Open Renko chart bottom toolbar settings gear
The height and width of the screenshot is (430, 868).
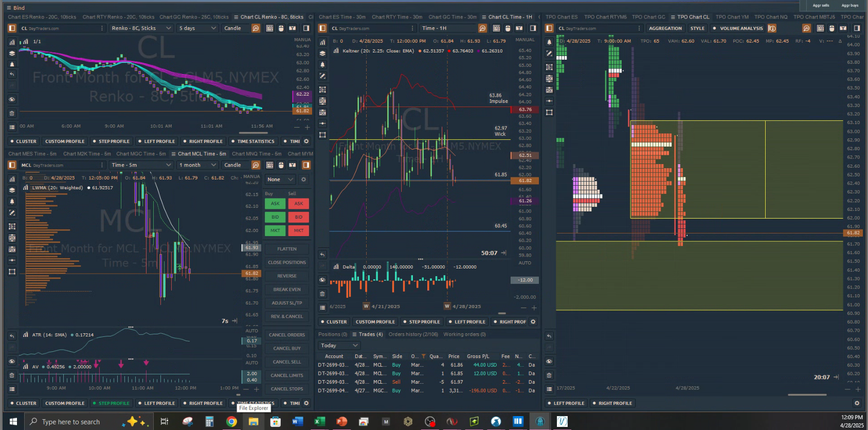point(306,141)
